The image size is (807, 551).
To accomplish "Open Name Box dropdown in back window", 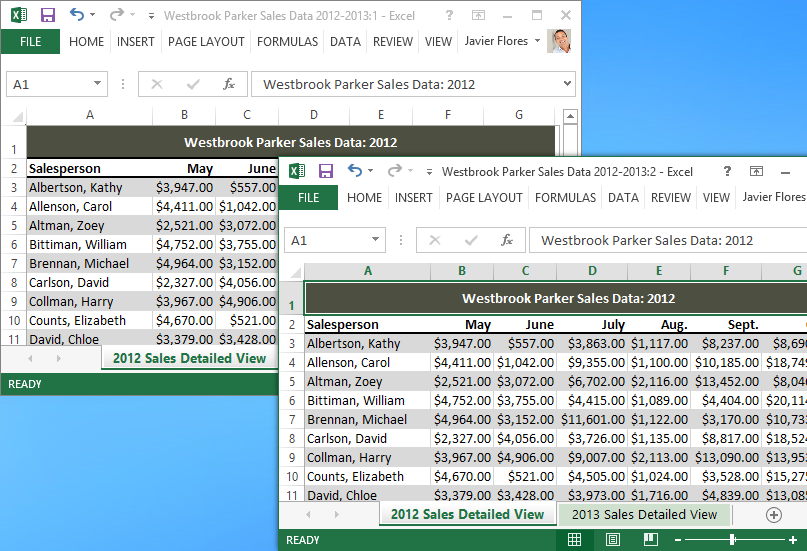I will click(x=97, y=83).
